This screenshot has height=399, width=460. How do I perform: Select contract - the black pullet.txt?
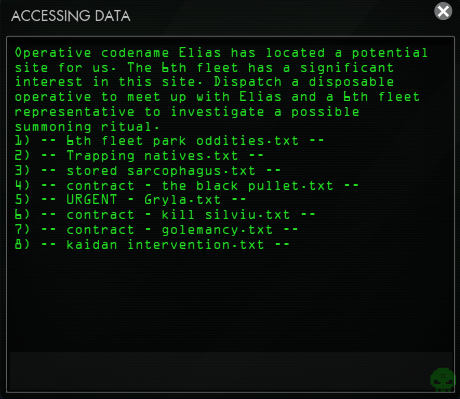pyautogui.click(x=187, y=186)
